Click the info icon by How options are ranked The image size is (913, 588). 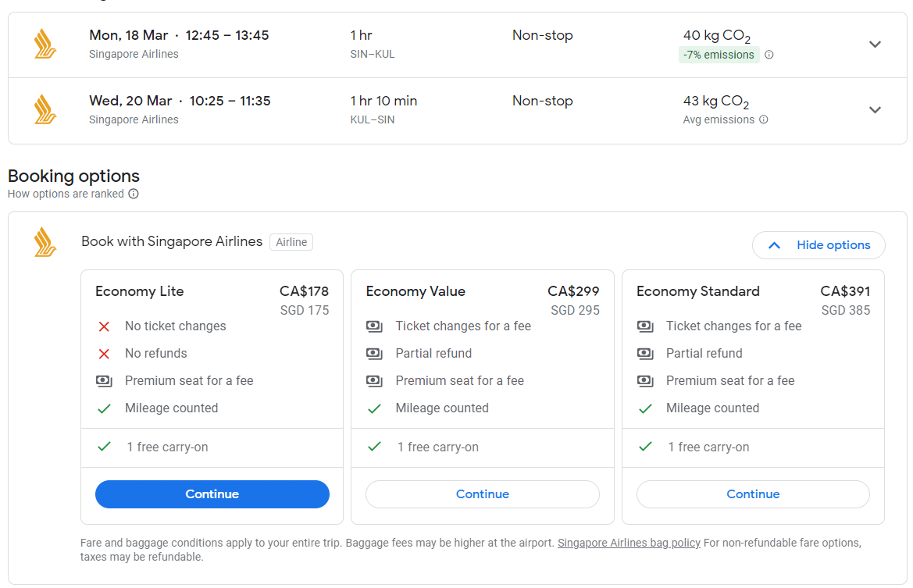pyautogui.click(x=134, y=194)
